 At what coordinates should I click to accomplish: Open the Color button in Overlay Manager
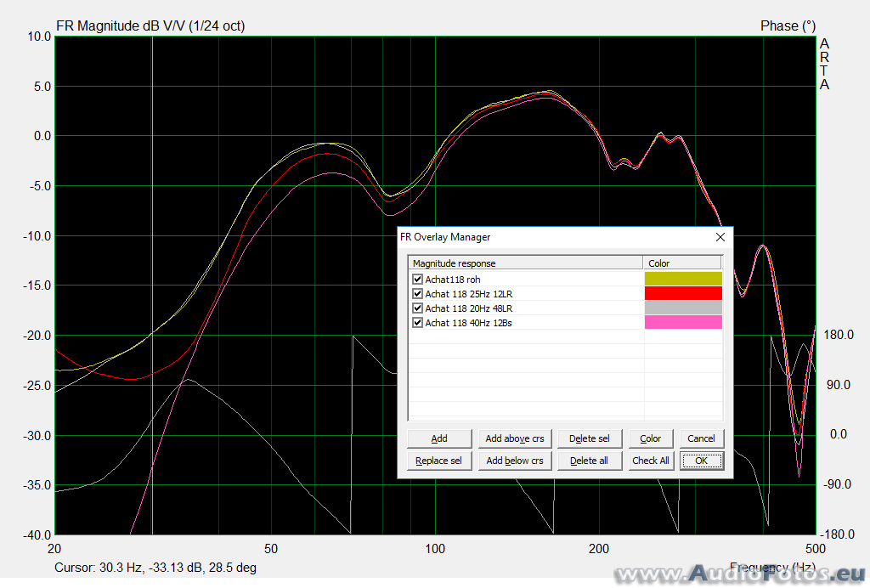tap(651, 438)
